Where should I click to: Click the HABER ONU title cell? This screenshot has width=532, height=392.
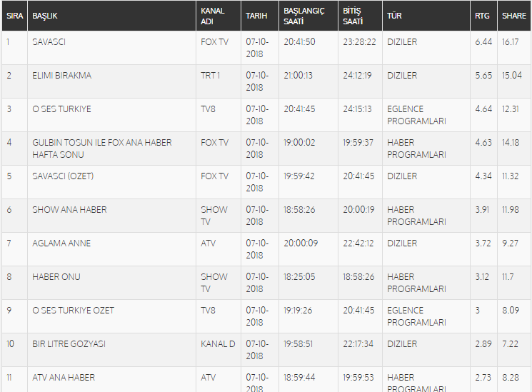[56, 277]
